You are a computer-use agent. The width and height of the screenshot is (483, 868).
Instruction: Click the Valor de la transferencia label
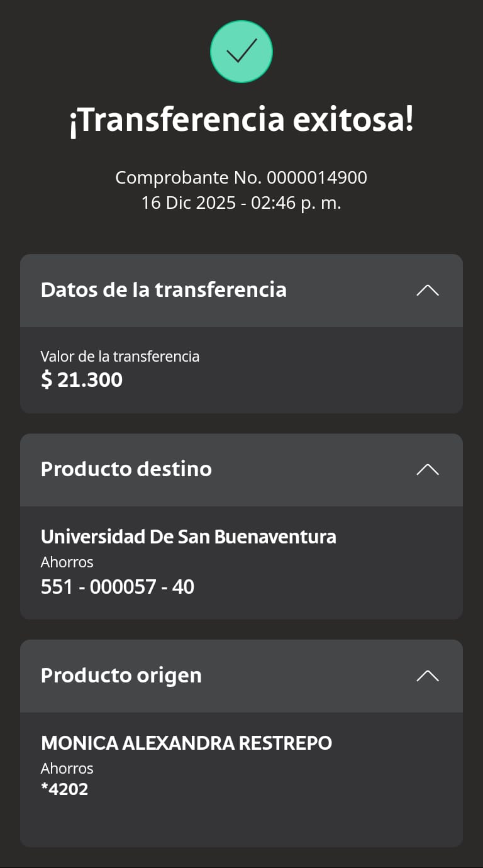tap(120, 357)
